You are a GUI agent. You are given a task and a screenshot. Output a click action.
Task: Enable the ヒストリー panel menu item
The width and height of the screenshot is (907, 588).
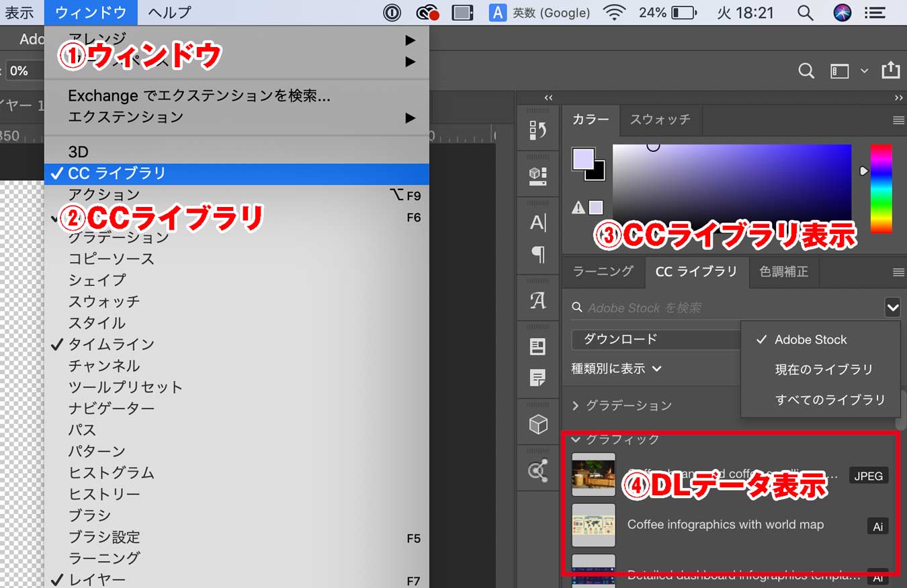pyautogui.click(x=236, y=494)
